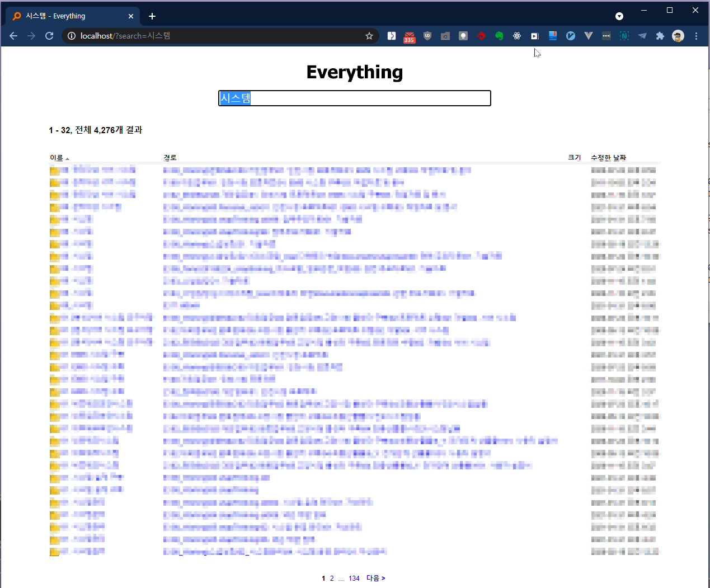Viewport: 710px width, 588px height.
Task: Click the blue circular V extension icon
Action: 571,36
